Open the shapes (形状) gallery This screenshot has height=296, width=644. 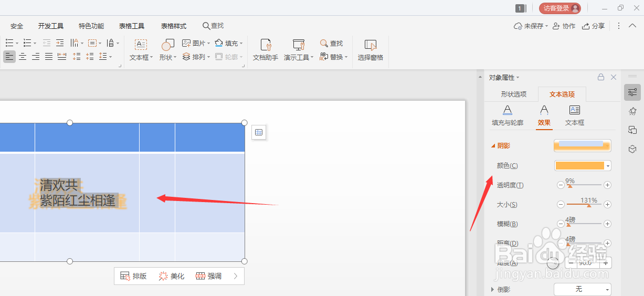[167, 50]
